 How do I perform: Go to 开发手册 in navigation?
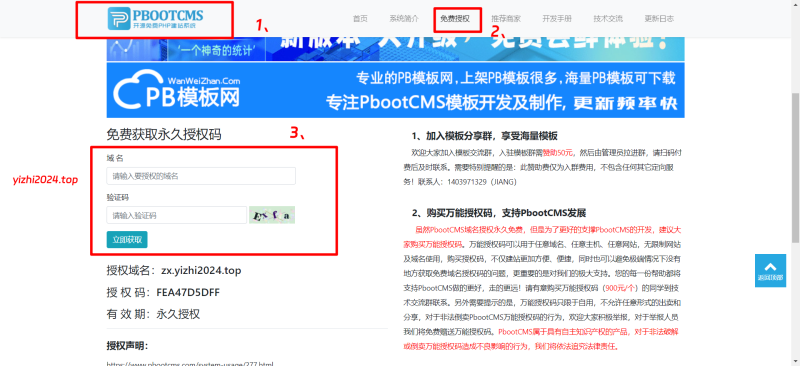pos(557,19)
